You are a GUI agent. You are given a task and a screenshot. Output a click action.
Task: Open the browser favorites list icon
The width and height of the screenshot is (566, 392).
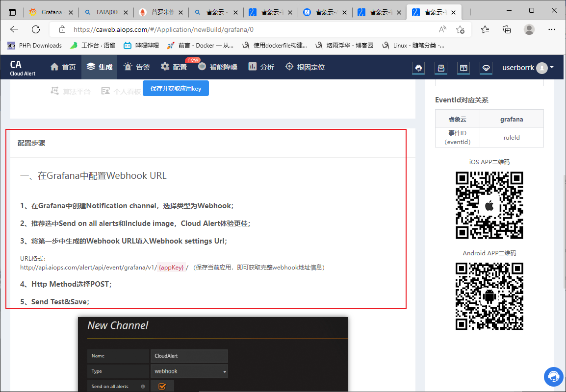tap(485, 29)
